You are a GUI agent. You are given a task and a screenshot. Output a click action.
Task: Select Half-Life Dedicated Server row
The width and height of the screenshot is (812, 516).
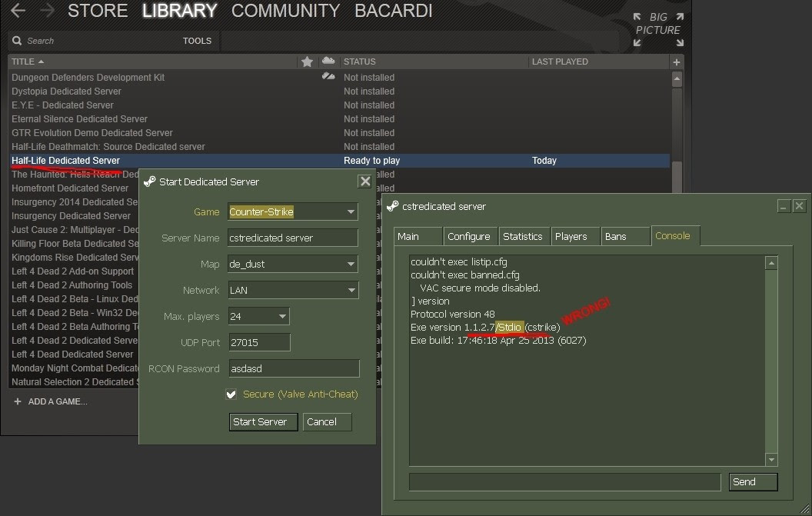pos(339,161)
